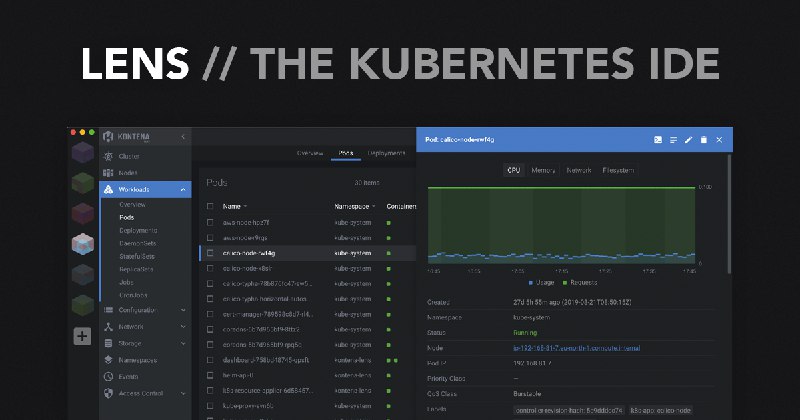Viewport: 800px width, 420px height.
Task: Expand the Configuration section
Action: [183, 310]
